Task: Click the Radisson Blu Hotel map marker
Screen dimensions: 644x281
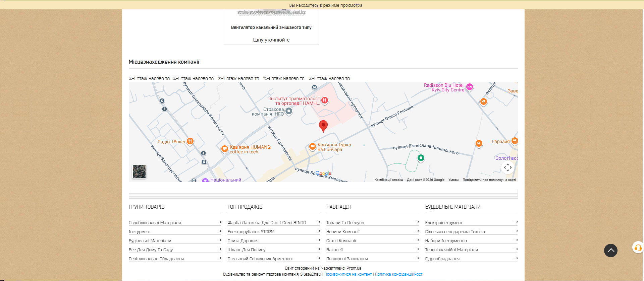Action: 470,87
